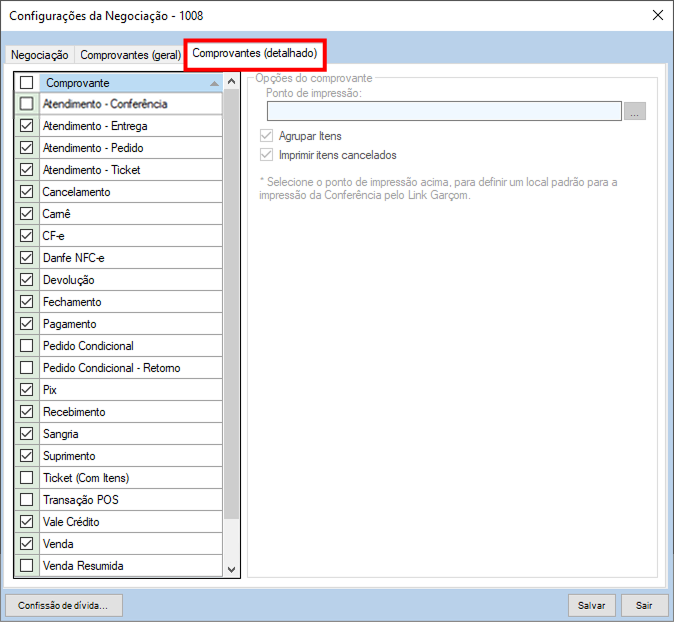Screen dimensions: 674x622
Task: Open Confissão de dívida dialog
Action: 64,605
